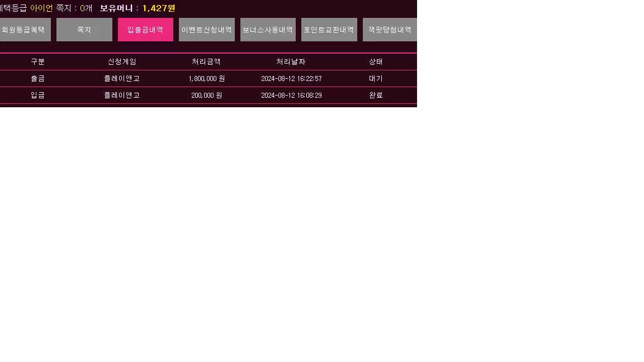
Task: Select the 입금 cell in second row
Action: click(x=38, y=95)
